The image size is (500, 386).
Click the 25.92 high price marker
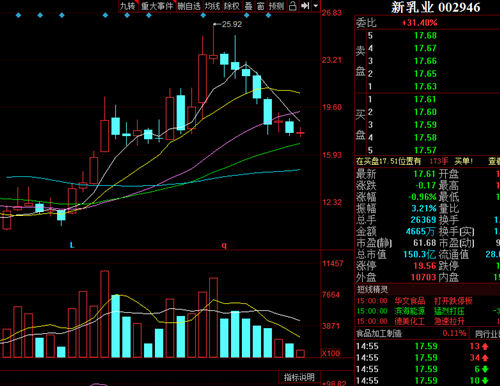coord(231,24)
